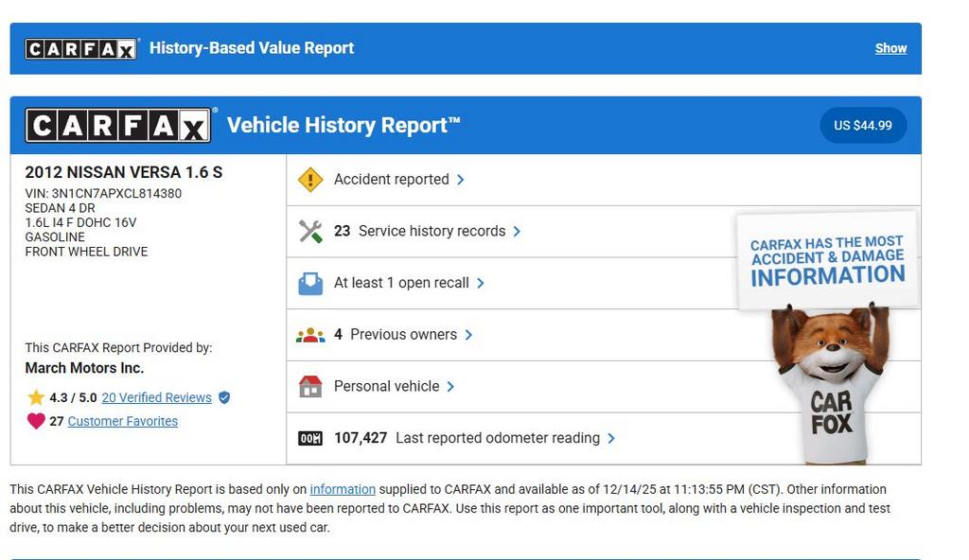Follow the 'information' link in disclaimer
The width and height of the screenshot is (969, 560).
343,489
